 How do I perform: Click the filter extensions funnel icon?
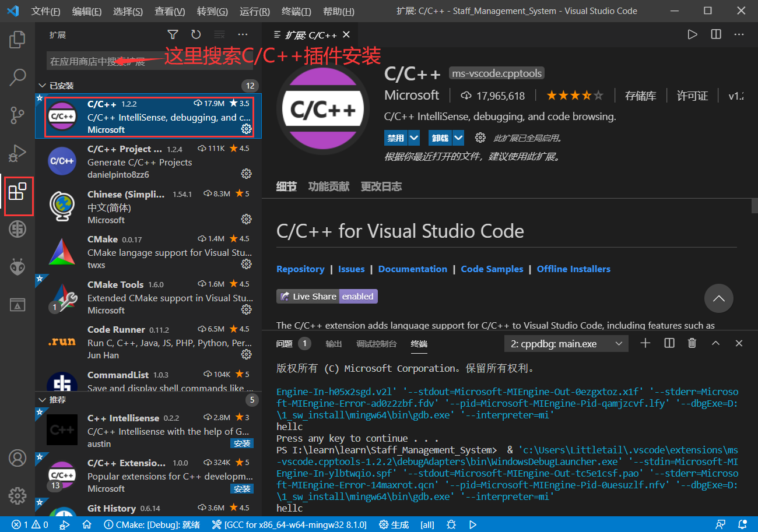[173, 35]
